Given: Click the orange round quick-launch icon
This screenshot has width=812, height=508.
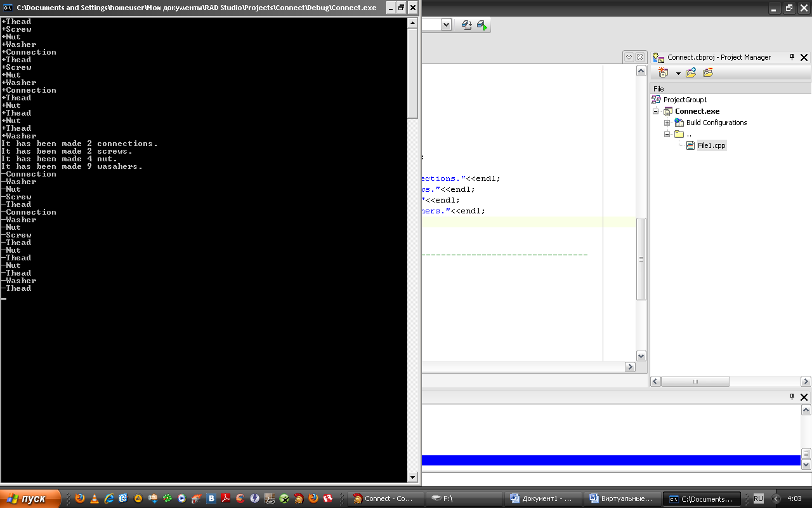Looking at the screenshot, I should pos(138,498).
